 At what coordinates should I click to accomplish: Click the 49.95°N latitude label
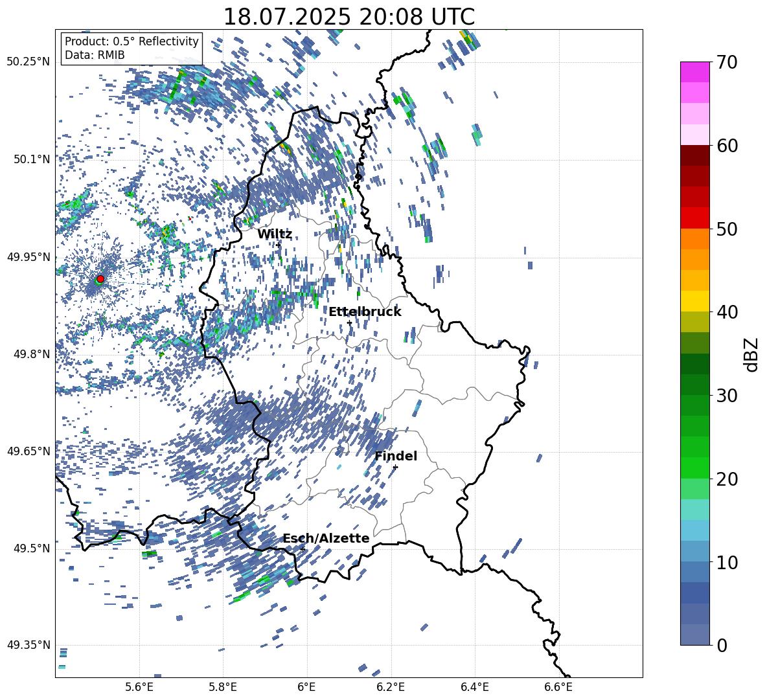tap(29, 256)
